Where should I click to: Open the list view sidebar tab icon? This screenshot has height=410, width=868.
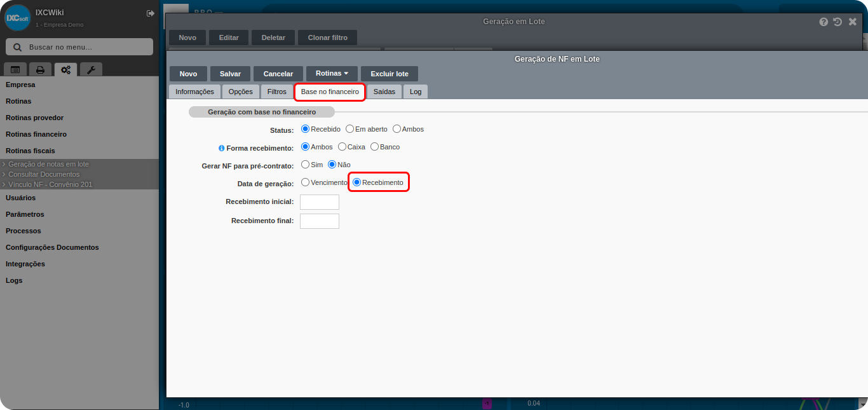click(15, 70)
